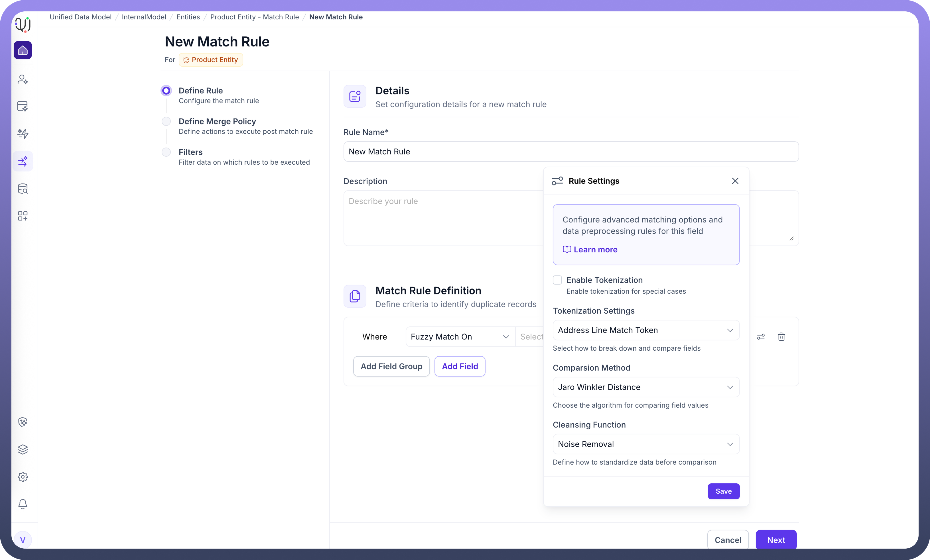Delete the match rule row via trash icon
The height and width of the screenshot is (560, 930).
[x=781, y=337]
